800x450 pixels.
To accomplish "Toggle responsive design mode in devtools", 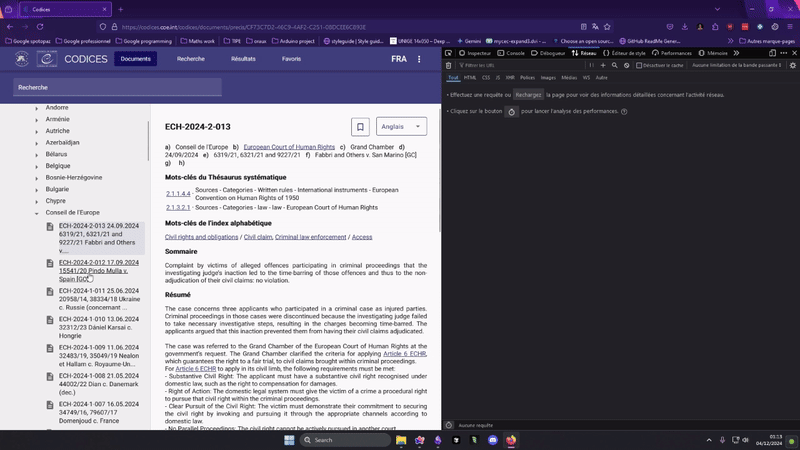I will [772, 53].
